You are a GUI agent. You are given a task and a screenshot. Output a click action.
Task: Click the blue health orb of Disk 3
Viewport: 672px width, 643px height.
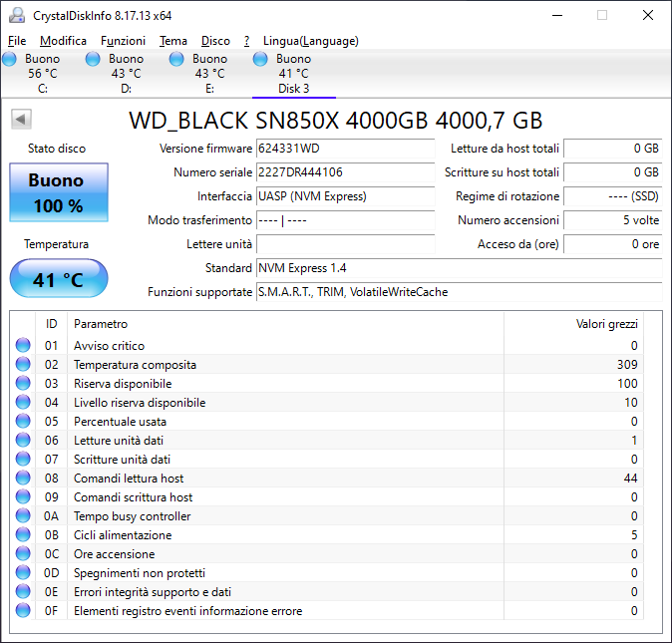[260, 59]
